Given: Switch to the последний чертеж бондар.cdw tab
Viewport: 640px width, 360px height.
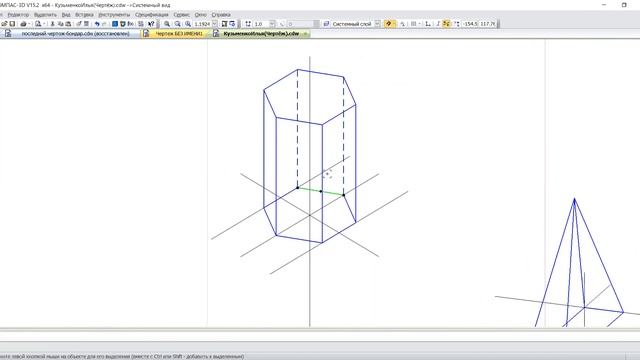Looking at the screenshot, I should click(71, 34).
